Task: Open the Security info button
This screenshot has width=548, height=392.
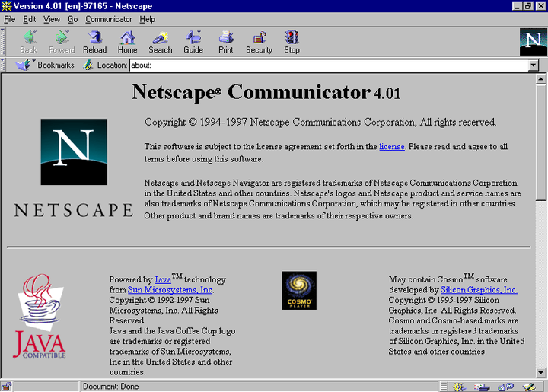Action: [259, 42]
